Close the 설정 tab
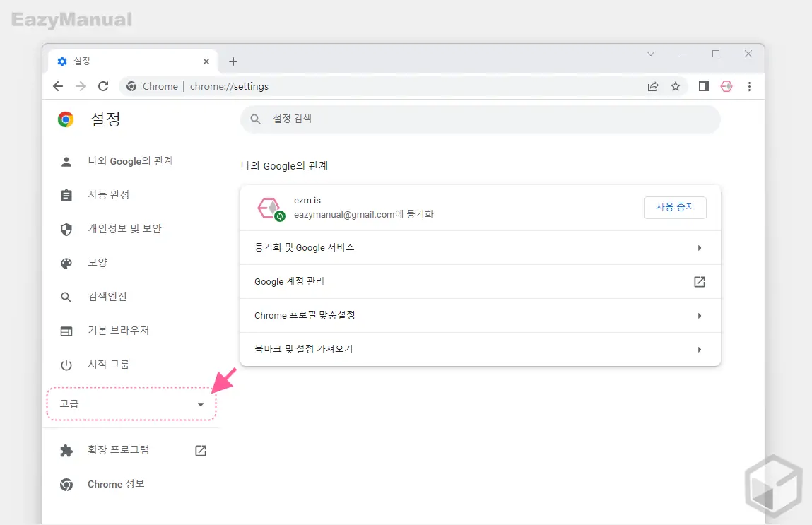The image size is (812, 525). tap(206, 61)
